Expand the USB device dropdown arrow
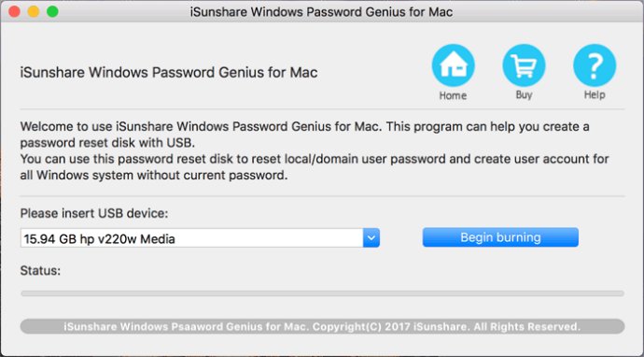The width and height of the screenshot is (644, 357). pyautogui.click(x=371, y=237)
